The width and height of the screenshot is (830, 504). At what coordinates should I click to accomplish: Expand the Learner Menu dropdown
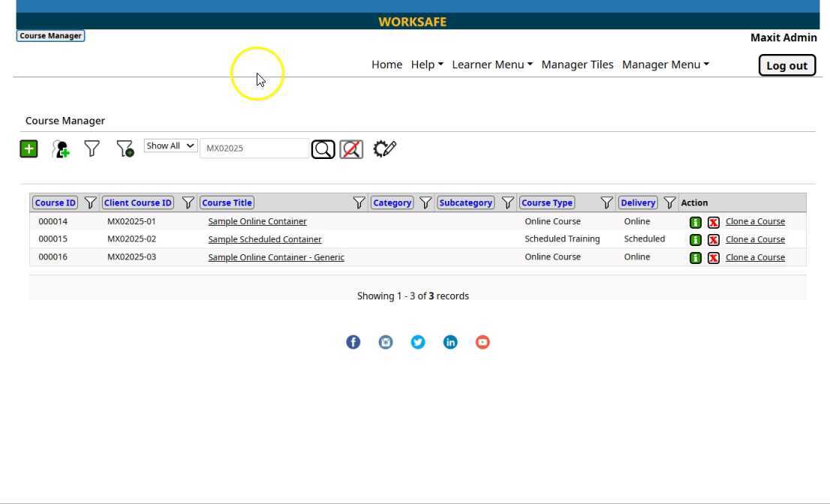[x=492, y=64]
